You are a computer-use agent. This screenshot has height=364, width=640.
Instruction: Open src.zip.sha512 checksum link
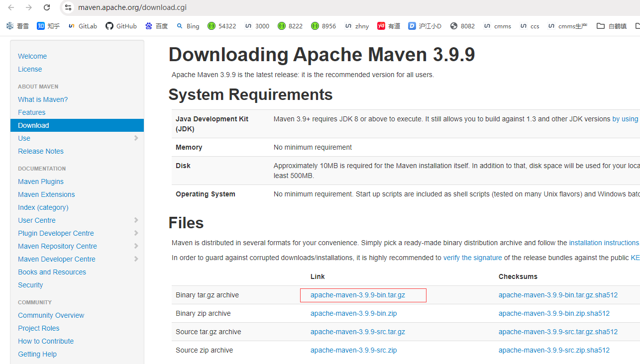(x=554, y=350)
